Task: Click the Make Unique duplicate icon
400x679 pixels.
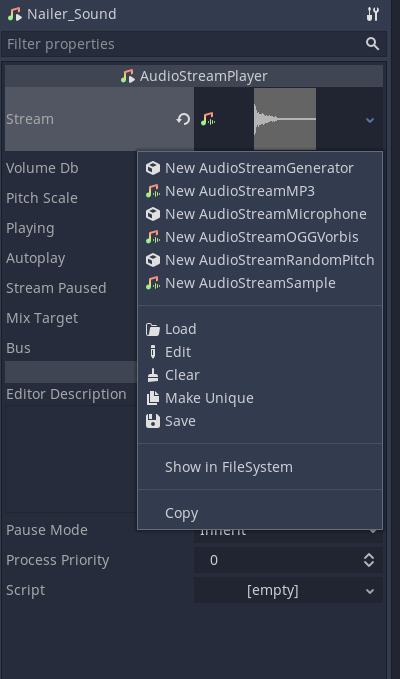Action: point(153,398)
